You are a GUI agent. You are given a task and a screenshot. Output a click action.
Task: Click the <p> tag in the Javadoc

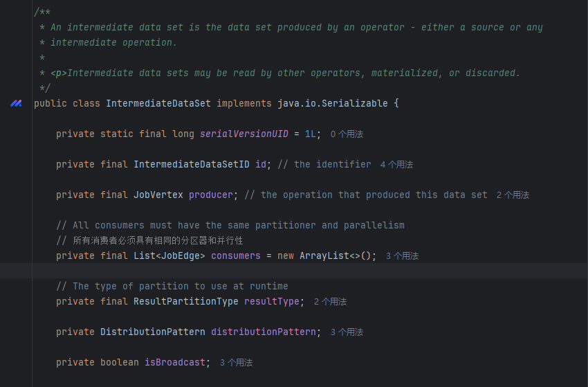[x=59, y=73]
